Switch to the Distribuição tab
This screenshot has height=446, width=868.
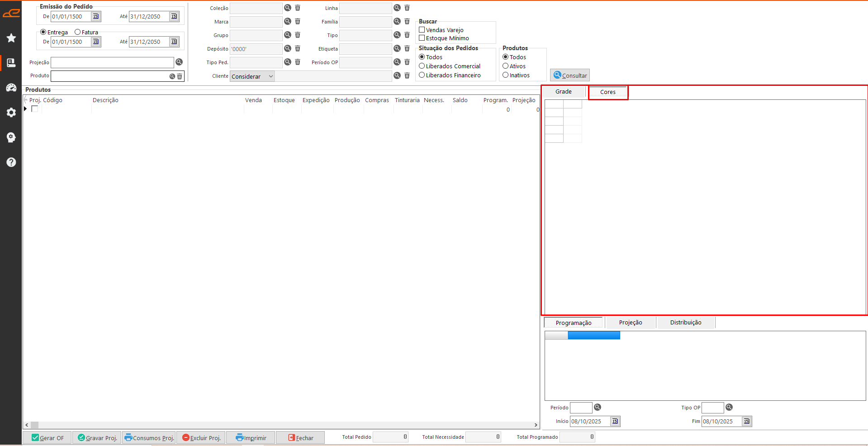[685, 323]
